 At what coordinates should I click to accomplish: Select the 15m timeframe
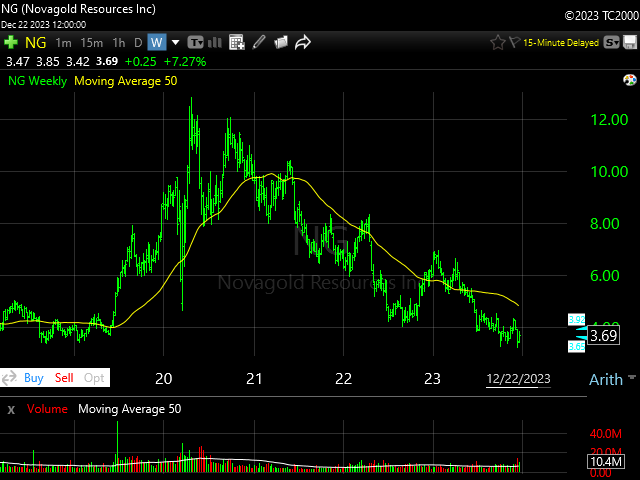pos(91,42)
